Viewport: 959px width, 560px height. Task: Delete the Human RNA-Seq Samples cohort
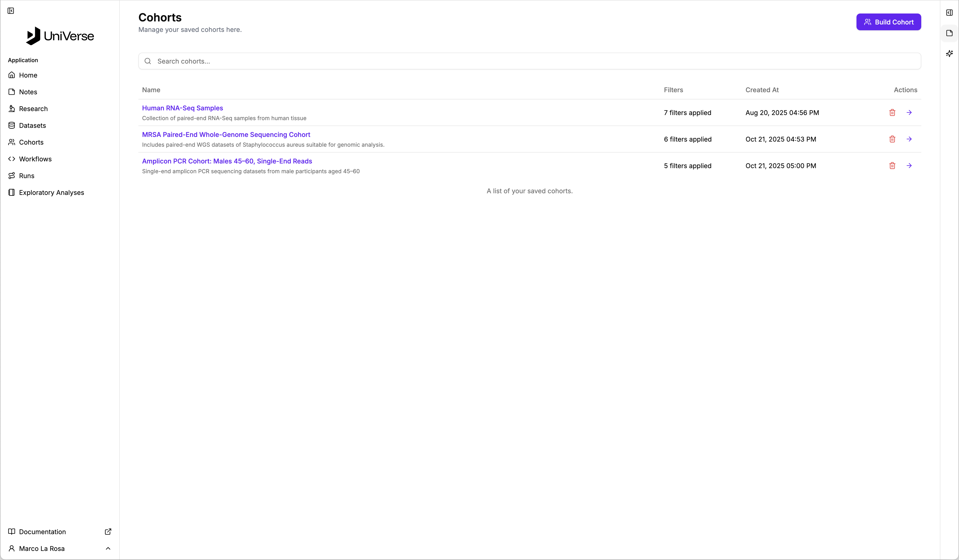(x=892, y=113)
